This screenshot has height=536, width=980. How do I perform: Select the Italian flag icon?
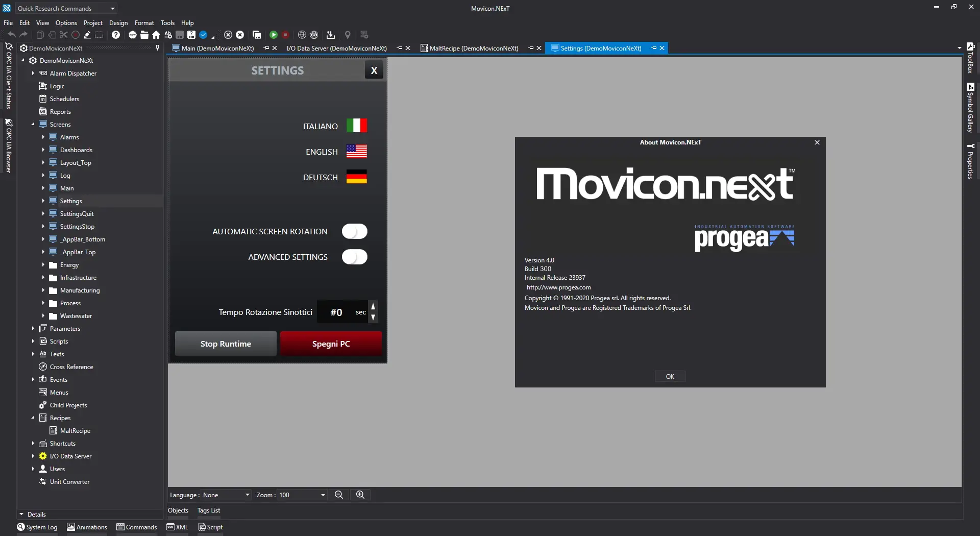point(357,126)
